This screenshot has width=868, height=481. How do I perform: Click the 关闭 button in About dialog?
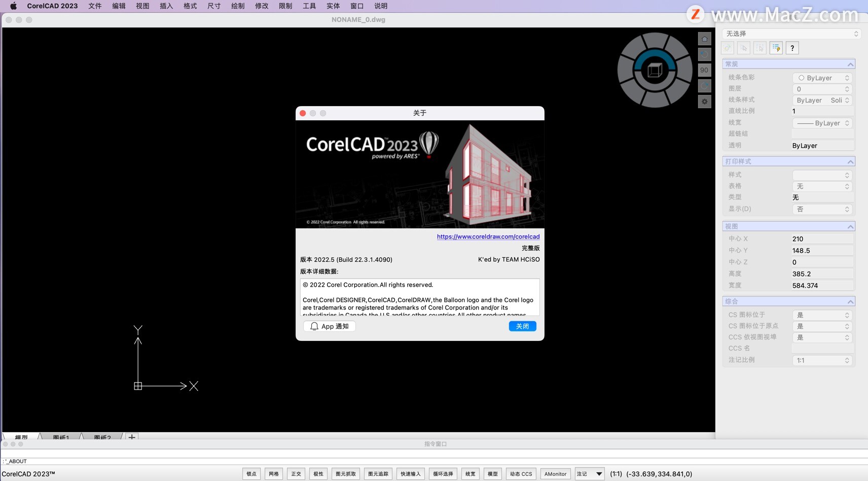(x=522, y=326)
